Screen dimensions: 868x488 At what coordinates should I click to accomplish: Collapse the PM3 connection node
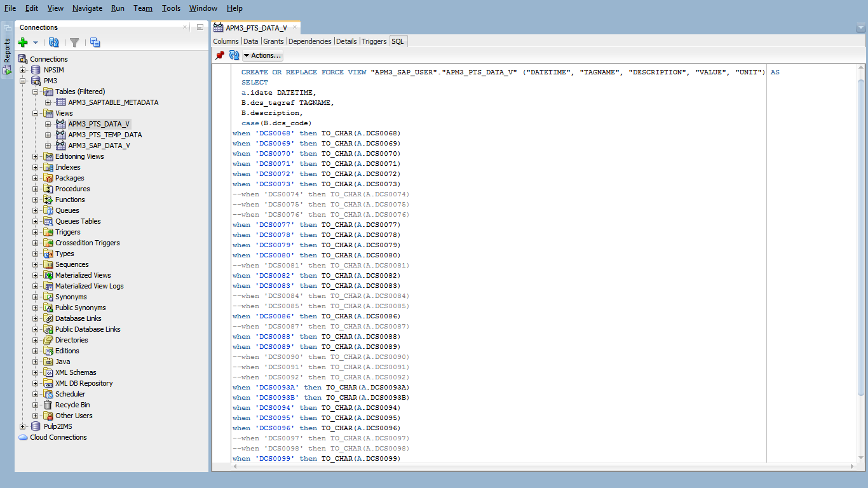click(23, 81)
